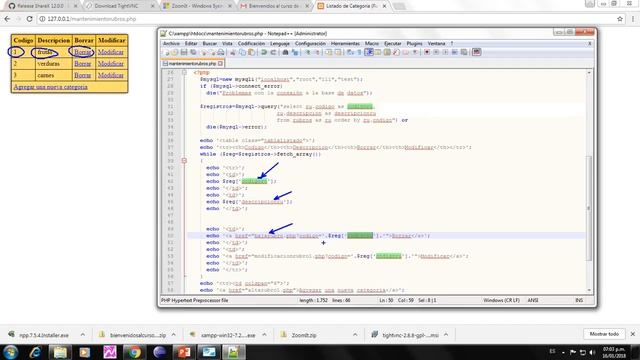Expand options for npp.7.5.4.Installer.exe download
640x360 pixels.
pos(83,335)
